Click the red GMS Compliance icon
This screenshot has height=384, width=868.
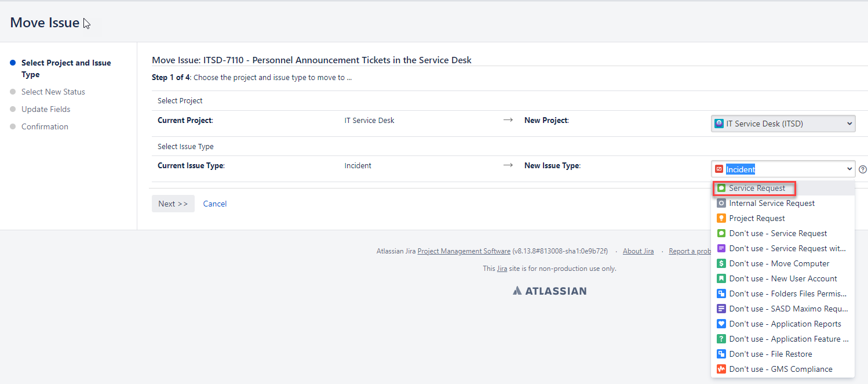click(x=721, y=369)
